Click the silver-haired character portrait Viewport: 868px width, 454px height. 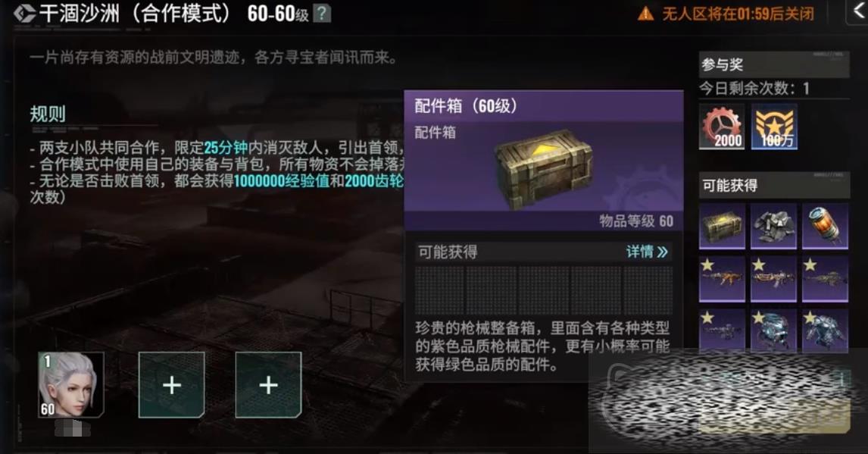[x=71, y=385]
